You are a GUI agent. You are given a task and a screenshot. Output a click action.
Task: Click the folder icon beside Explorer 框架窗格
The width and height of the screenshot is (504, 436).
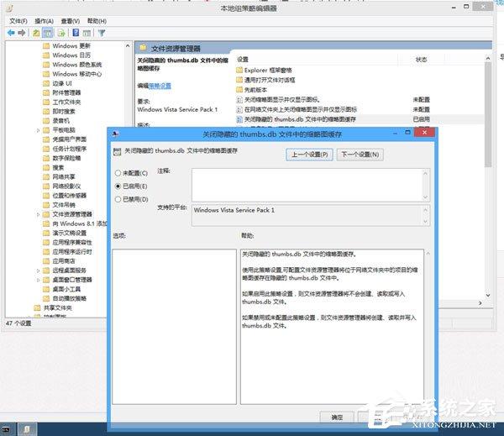239,70
